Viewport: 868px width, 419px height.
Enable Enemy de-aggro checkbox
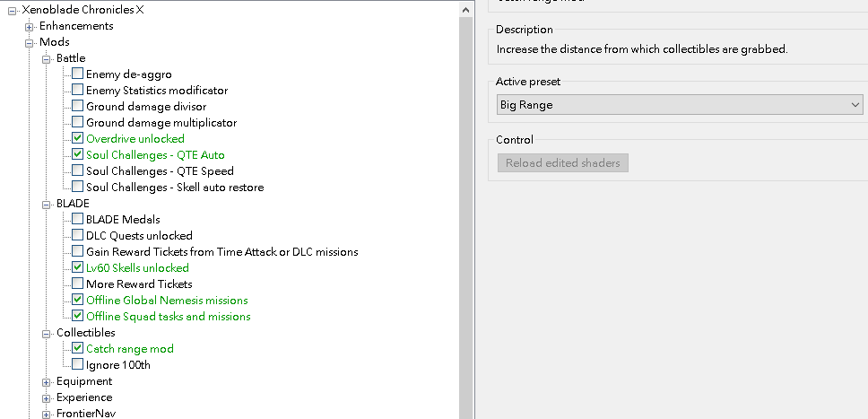(x=77, y=74)
